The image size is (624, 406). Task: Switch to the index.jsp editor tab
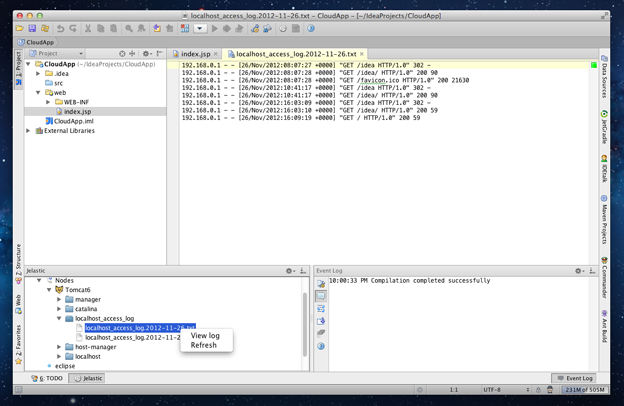click(195, 54)
